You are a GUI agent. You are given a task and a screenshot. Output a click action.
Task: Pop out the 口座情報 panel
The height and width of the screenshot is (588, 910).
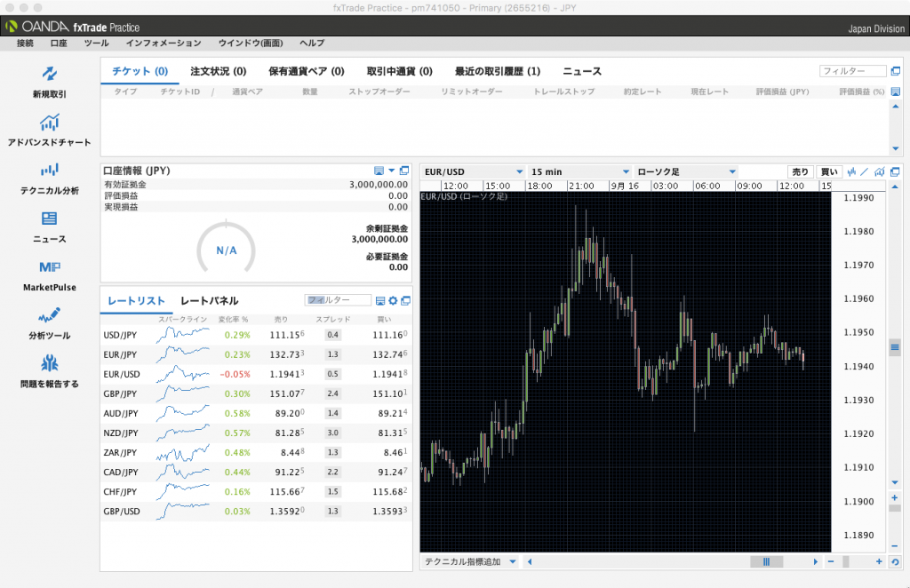pyautogui.click(x=404, y=171)
